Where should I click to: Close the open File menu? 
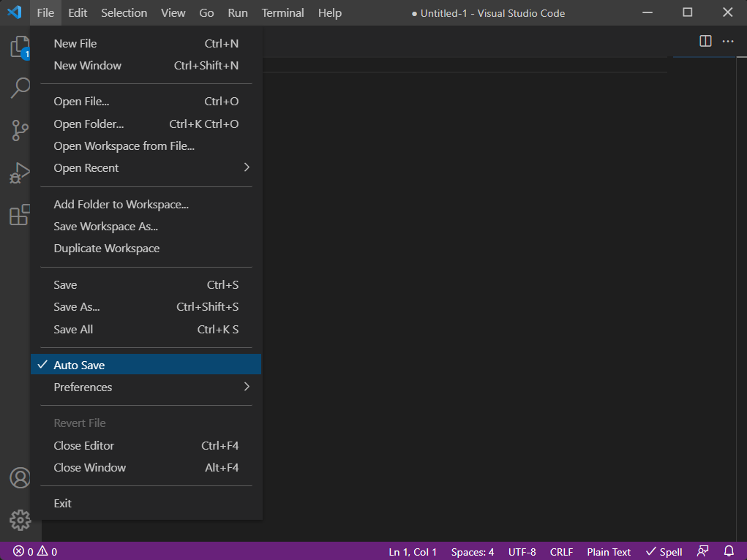tap(45, 13)
